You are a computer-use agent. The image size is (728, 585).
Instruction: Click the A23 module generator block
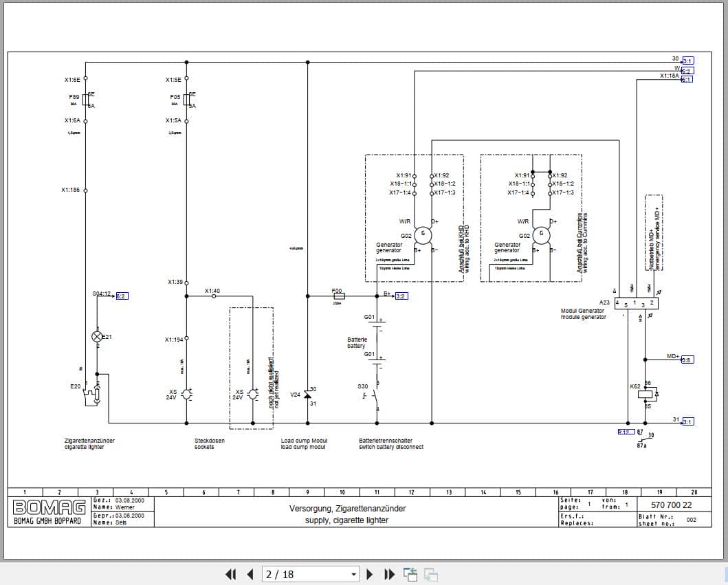(637, 304)
